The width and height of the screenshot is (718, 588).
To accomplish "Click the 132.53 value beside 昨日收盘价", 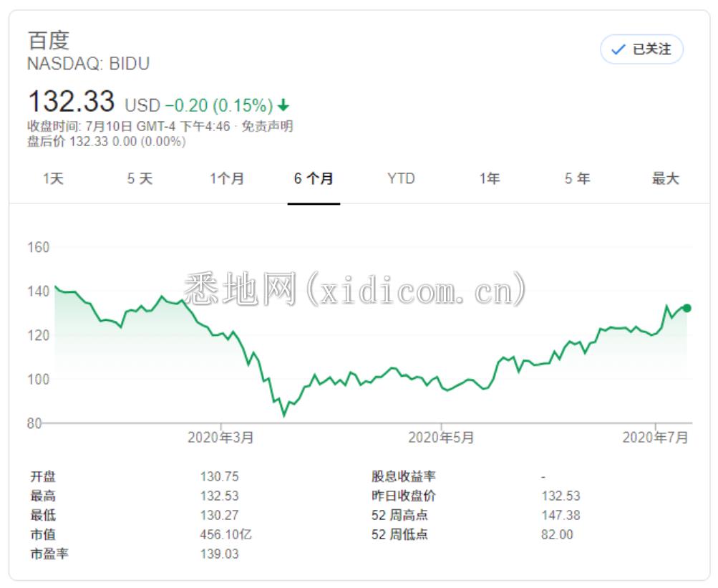I will pos(561,496).
